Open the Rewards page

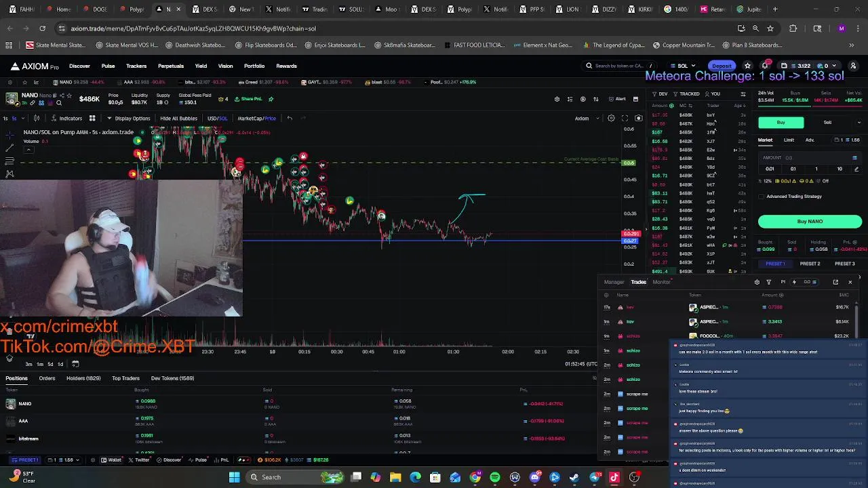pyautogui.click(x=286, y=66)
